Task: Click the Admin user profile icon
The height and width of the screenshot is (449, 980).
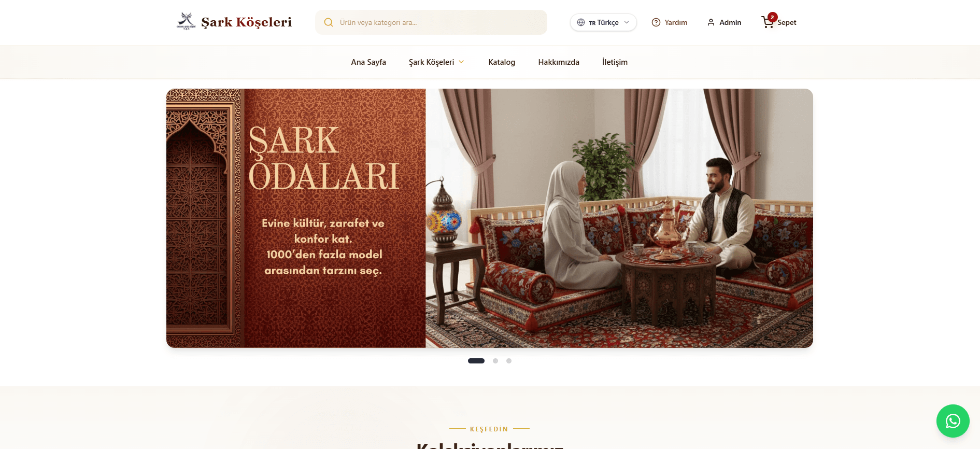Action: pos(711,22)
